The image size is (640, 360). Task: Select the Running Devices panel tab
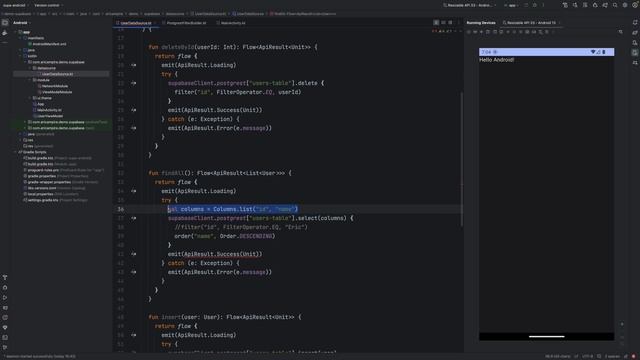pyautogui.click(x=481, y=23)
